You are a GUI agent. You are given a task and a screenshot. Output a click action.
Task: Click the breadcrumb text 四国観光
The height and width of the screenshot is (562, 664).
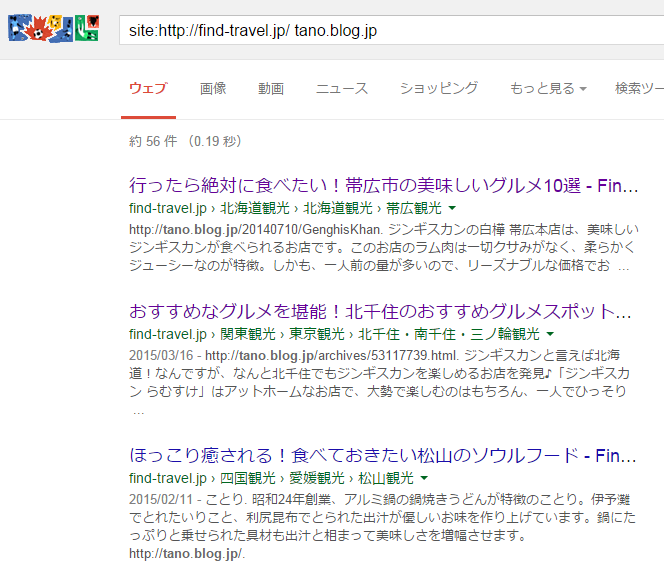point(248,478)
